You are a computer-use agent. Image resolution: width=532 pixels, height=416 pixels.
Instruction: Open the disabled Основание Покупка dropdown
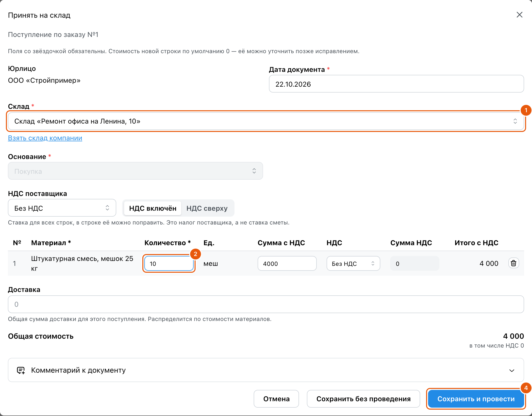coord(135,171)
